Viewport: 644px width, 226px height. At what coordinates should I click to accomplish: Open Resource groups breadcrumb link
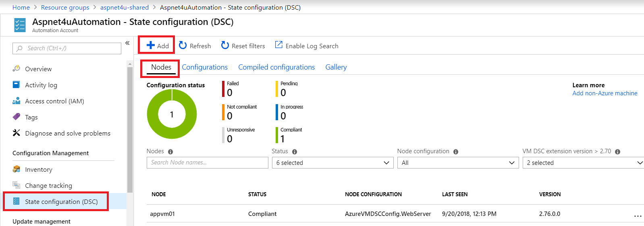pyautogui.click(x=65, y=7)
